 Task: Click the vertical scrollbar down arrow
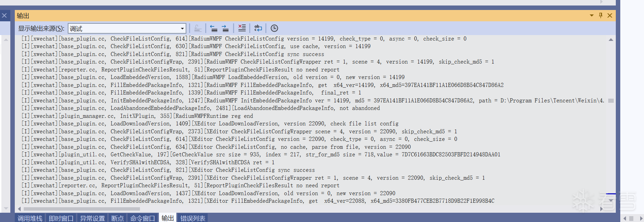click(611, 200)
